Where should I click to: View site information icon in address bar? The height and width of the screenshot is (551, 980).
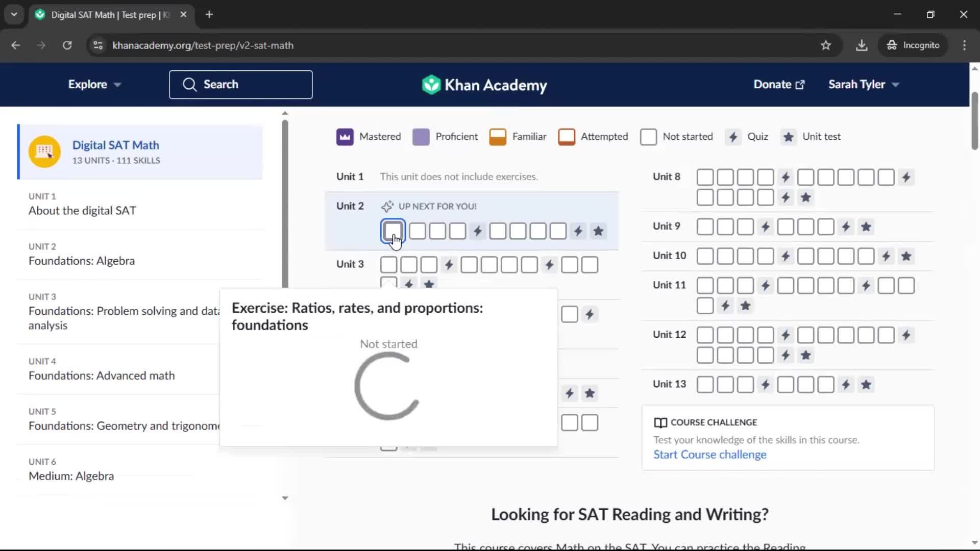point(98,45)
